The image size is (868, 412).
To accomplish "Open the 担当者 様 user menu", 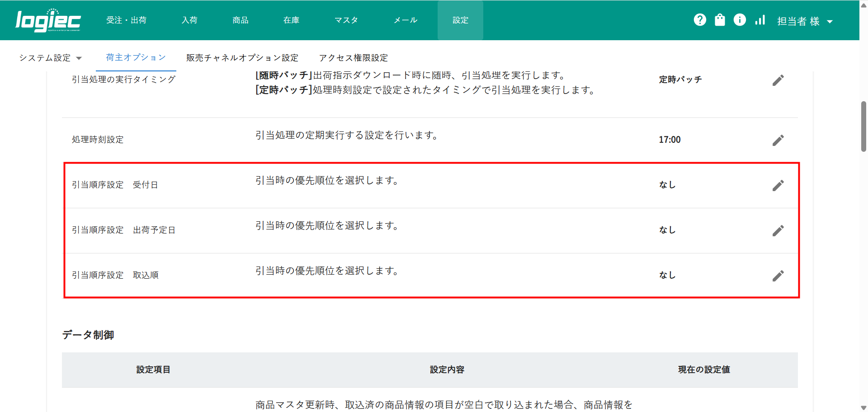I will (x=805, y=21).
